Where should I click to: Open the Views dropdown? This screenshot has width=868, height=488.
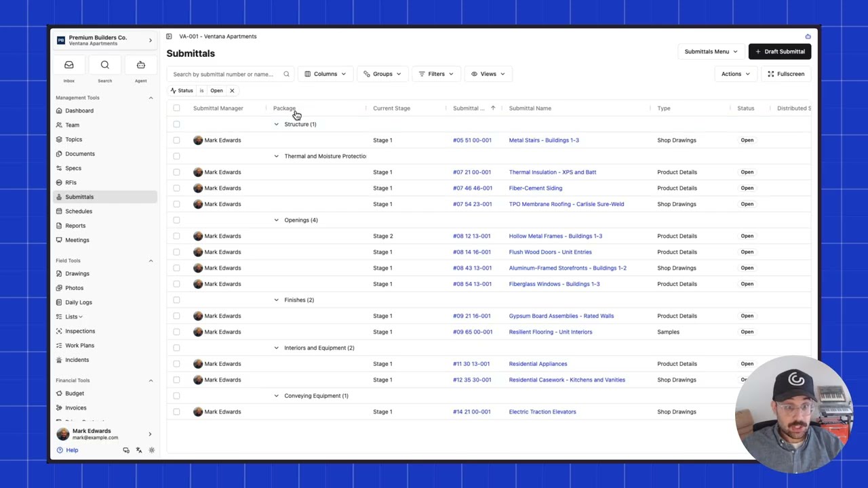488,74
